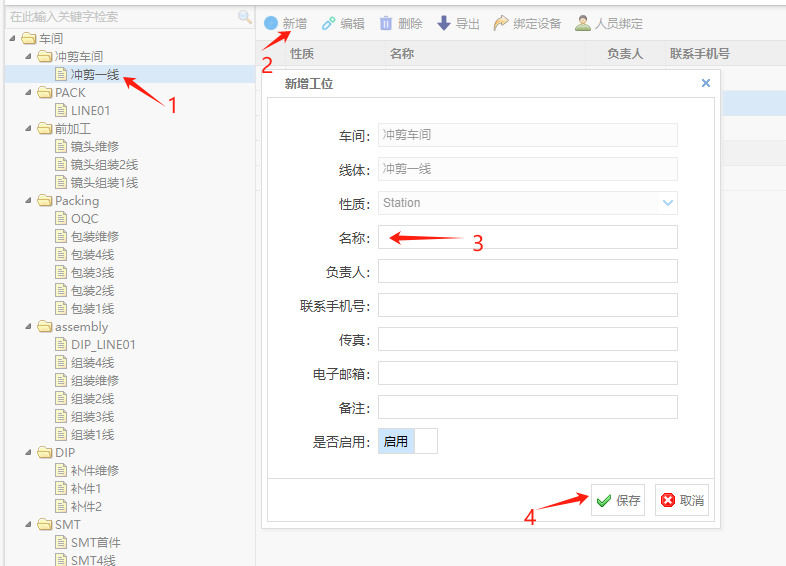Viewport: 786px width, 566px height.
Task: Click the 负责人 column header
Action: click(625, 54)
